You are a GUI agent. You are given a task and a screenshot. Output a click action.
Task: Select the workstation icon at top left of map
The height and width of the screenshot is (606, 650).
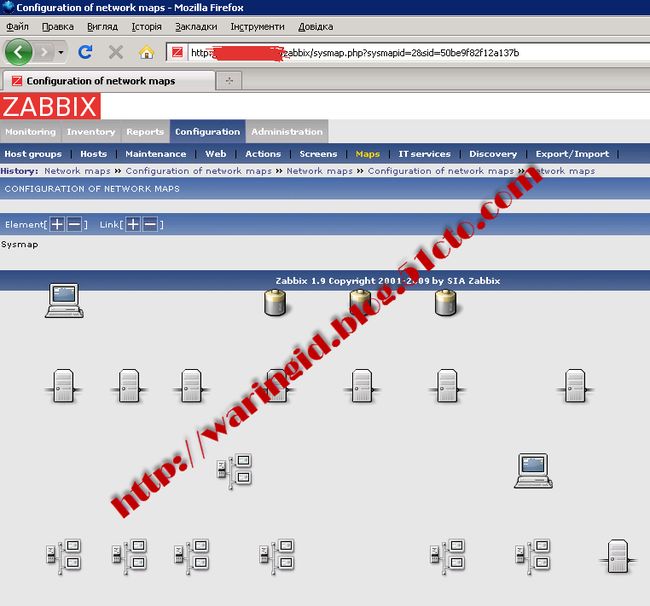64,301
